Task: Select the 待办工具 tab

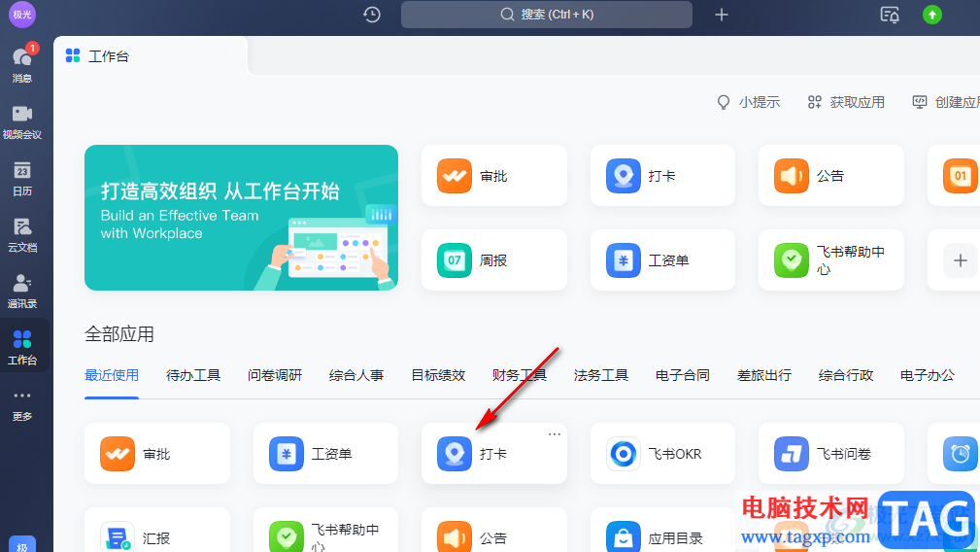Action: point(193,375)
